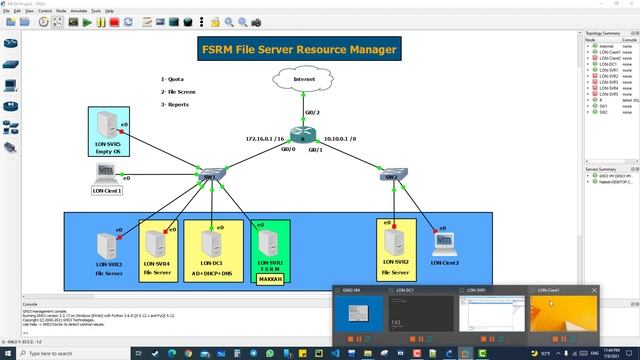Open the Node menu
This screenshot has width=640, height=360.
tap(61, 11)
